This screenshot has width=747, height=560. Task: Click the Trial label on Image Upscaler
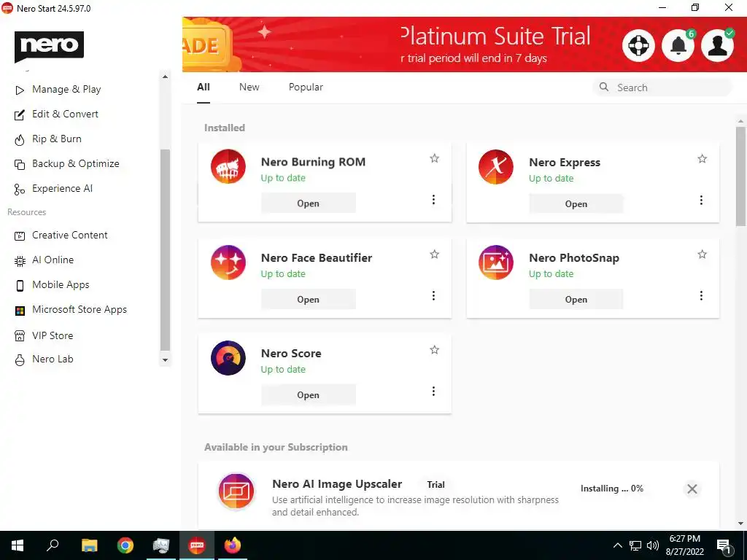[x=436, y=485]
